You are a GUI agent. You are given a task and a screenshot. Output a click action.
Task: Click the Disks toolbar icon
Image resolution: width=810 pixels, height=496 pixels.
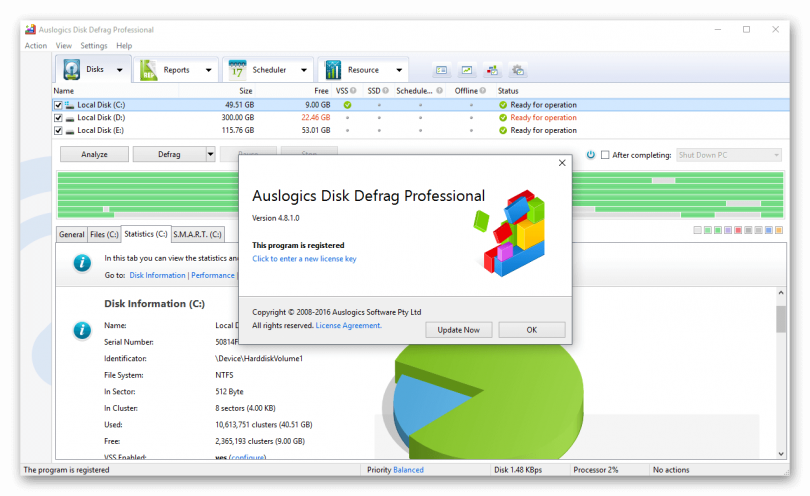pos(71,69)
